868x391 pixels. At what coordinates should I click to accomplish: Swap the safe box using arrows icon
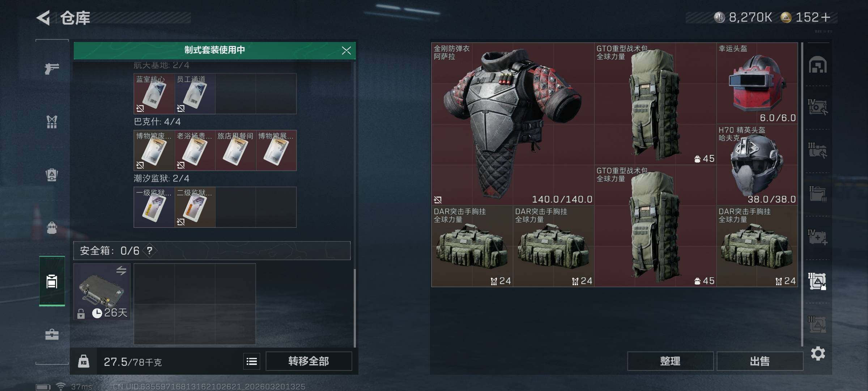(x=121, y=270)
